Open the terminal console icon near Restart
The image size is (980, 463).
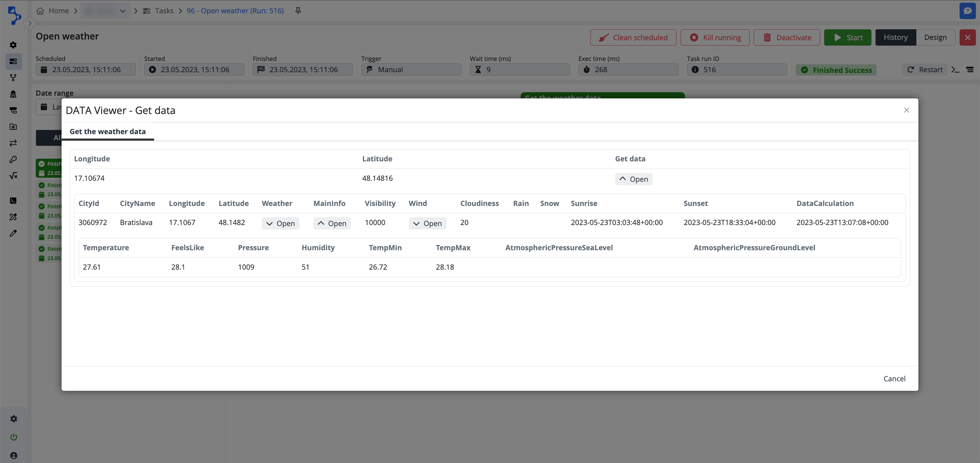[x=955, y=70]
